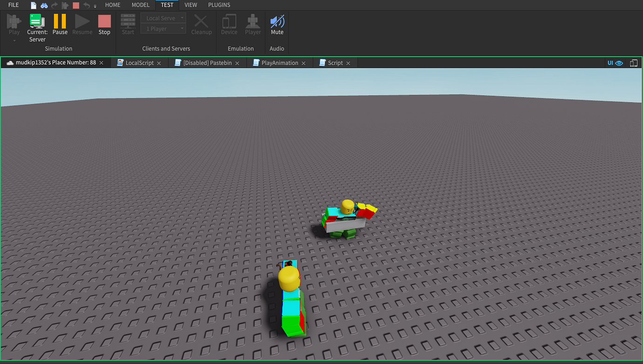This screenshot has width=643, height=364.
Task: Run Cleanup for local servers
Action: [201, 24]
